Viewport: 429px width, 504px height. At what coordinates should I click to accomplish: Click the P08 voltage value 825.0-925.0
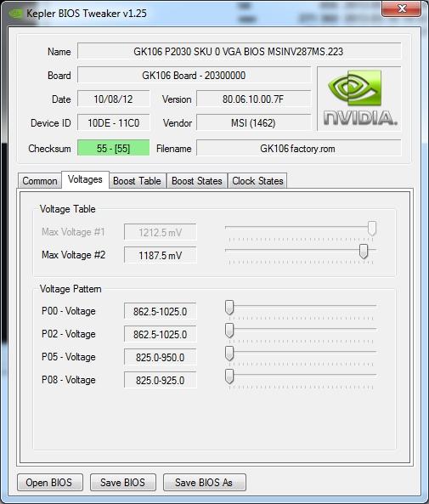pyautogui.click(x=160, y=380)
